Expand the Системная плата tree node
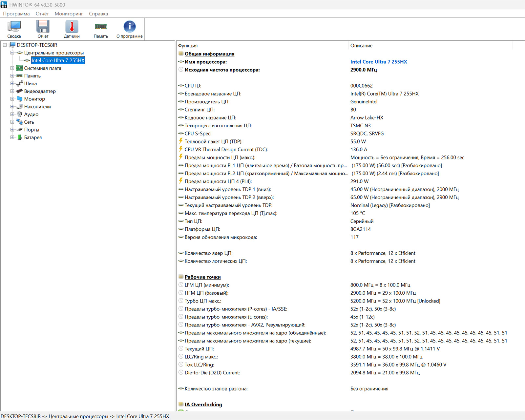Image resolution: width=525 pixels, height=420 pixels. (x=12, y=68)
